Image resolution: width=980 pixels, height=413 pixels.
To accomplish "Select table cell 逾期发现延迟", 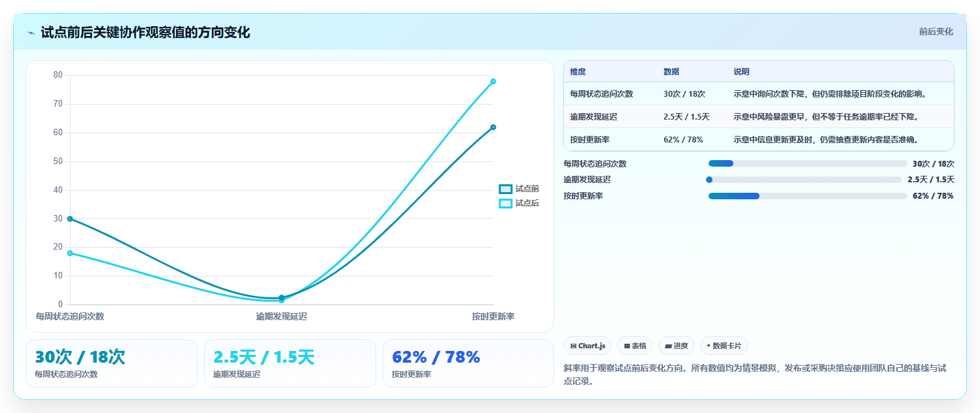I will pyautogui.click(x=594, y=116).
